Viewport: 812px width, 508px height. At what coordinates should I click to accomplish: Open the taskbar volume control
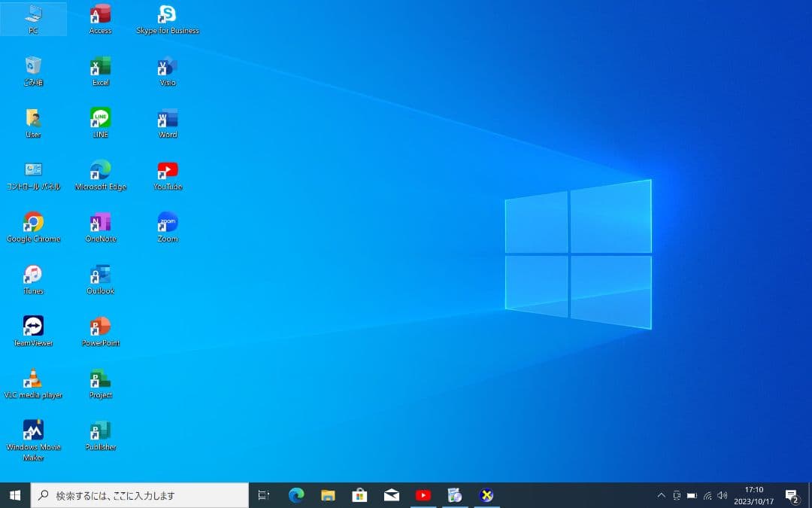722,495
